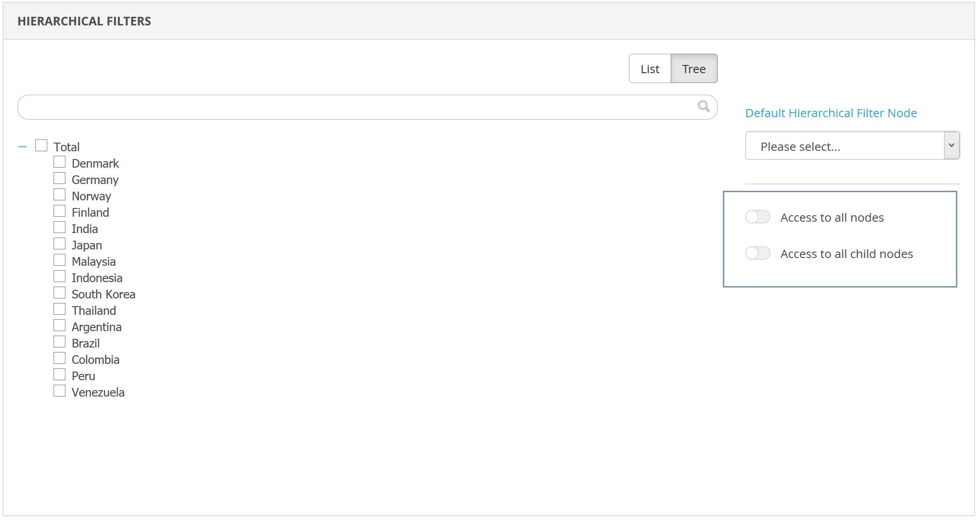This screenshot has width=980, height=521.
Task: Check the Brazil checkbox
Action: (60, 342)
